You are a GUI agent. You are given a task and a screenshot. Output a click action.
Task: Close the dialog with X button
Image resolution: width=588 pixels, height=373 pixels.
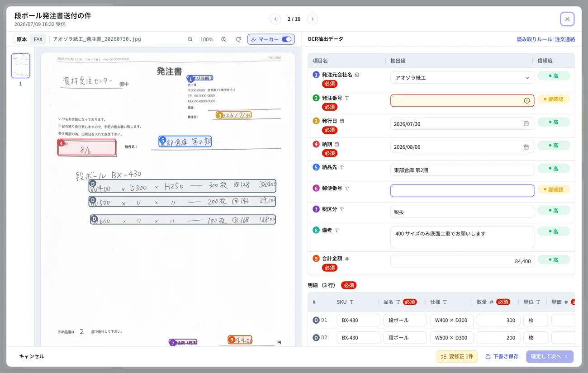(567, 19)
